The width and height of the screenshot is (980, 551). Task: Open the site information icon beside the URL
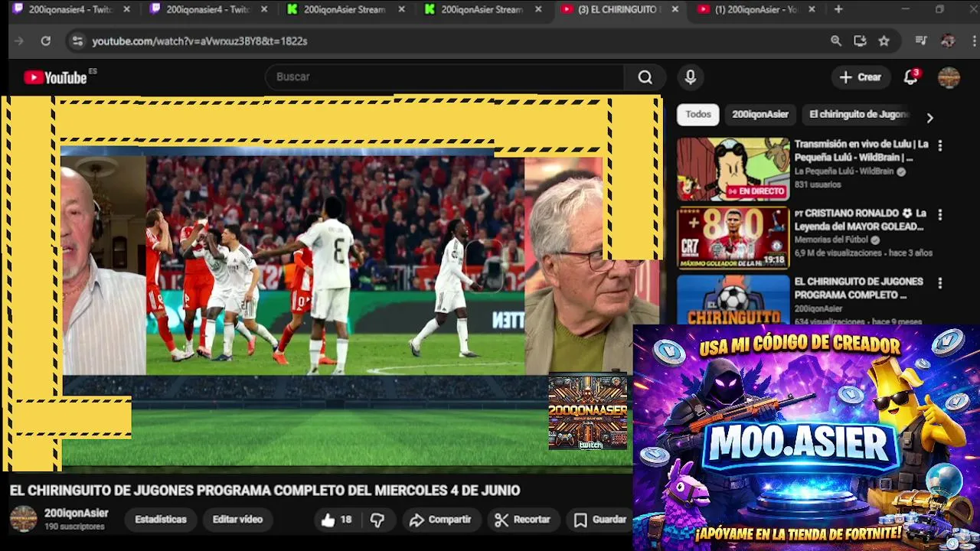tap(77, 41)
